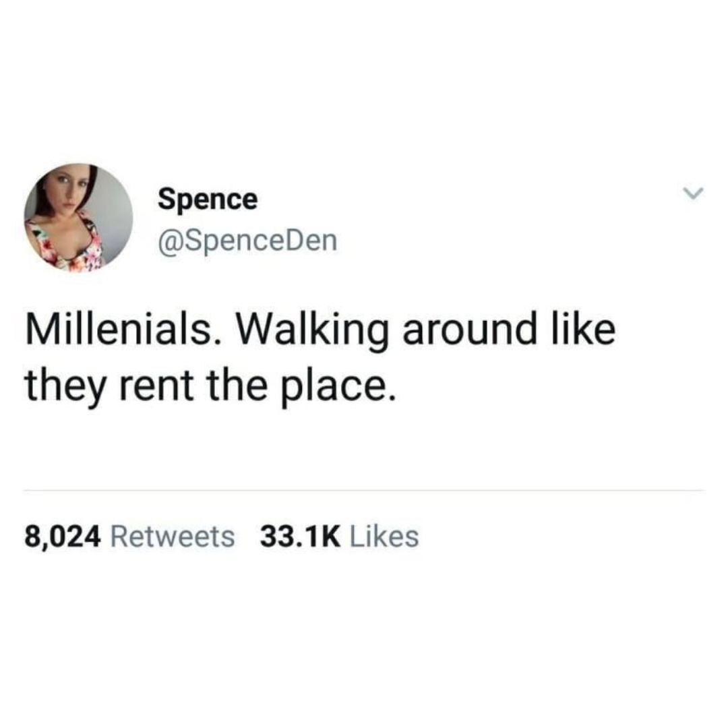
Task: Select the word Likes label
Action: click(384, 537)
